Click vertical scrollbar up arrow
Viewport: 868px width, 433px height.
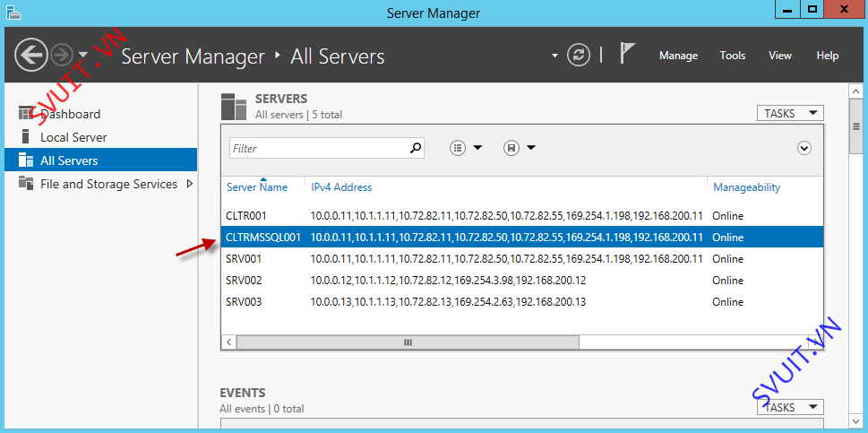(x=855, y=91)
